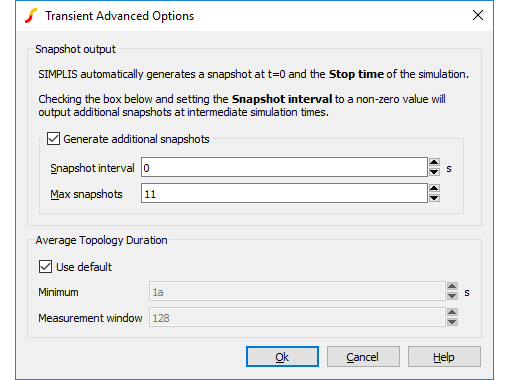
Task: Toggle the Use default checkbox
Action: [x=45, y=267]
